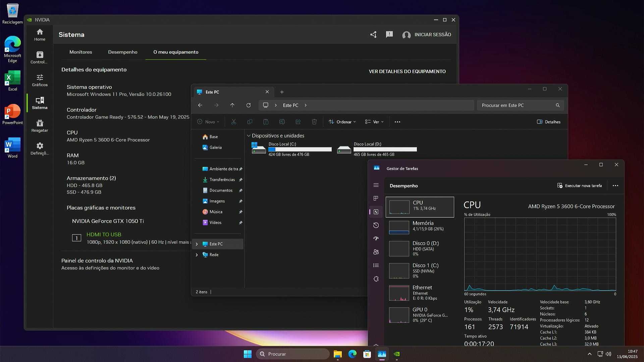Viewport: 644px width, 362px height.
Task: Toggle the Detalhes pane in Explorer
Action: 549,122
